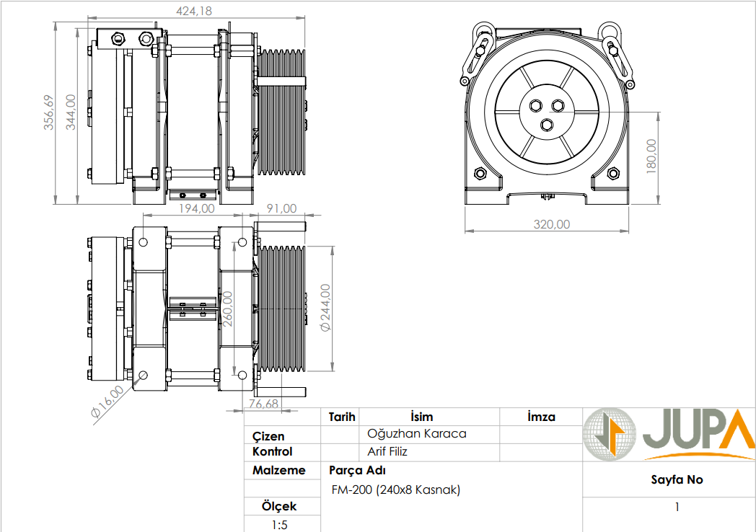
Task: Click the 76,68 dimension at the bottom
Action: click(263, 404)
